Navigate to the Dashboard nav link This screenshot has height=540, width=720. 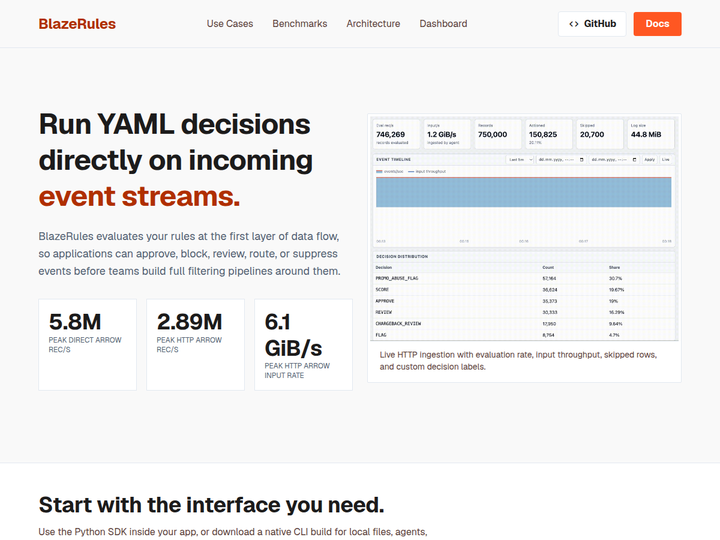point(443,24)
